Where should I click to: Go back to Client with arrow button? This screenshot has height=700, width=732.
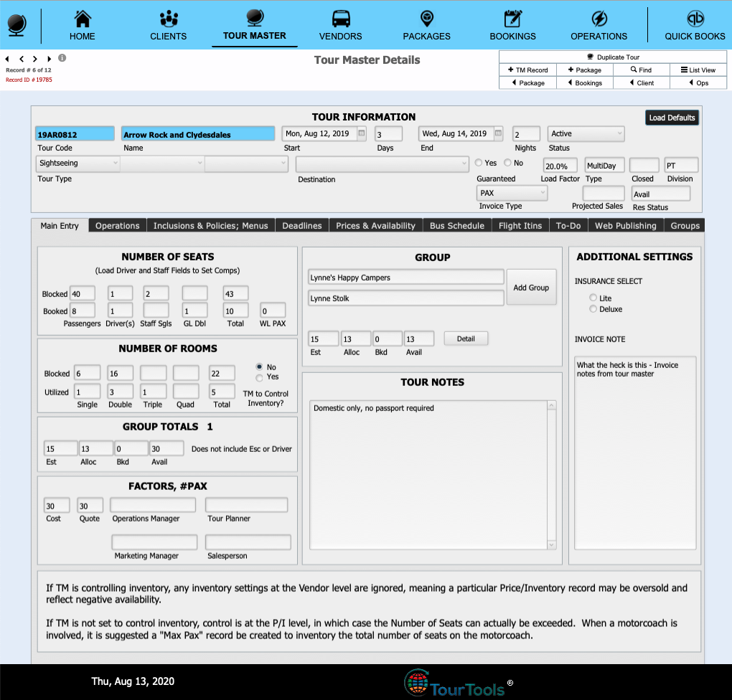click(641, 82)
